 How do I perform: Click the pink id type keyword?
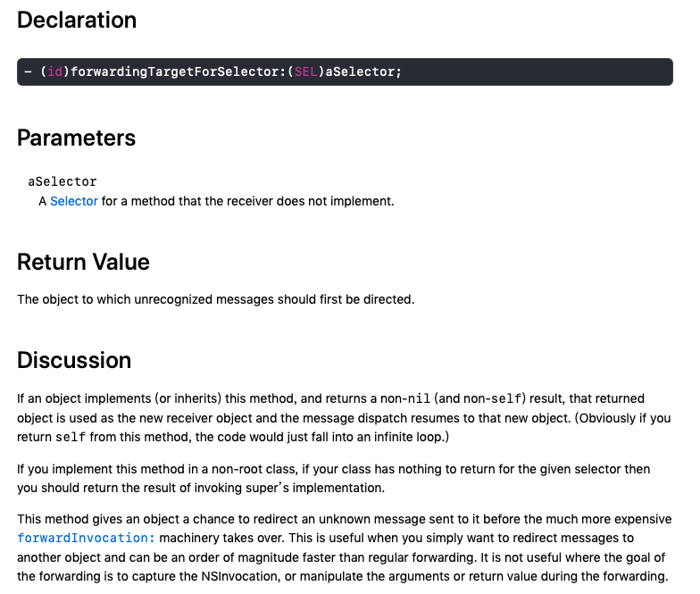pyautogui.click(x=55, y=71)
